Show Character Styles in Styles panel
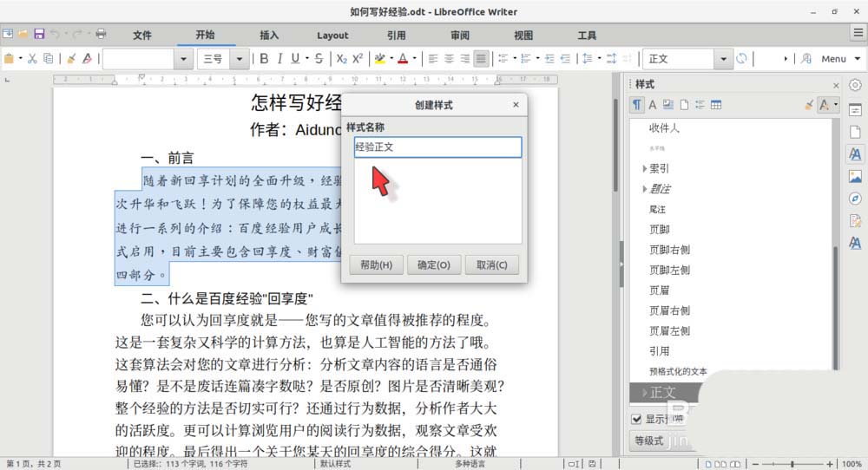The width and height of the screenshot is (868, 470). click(653, 105)
